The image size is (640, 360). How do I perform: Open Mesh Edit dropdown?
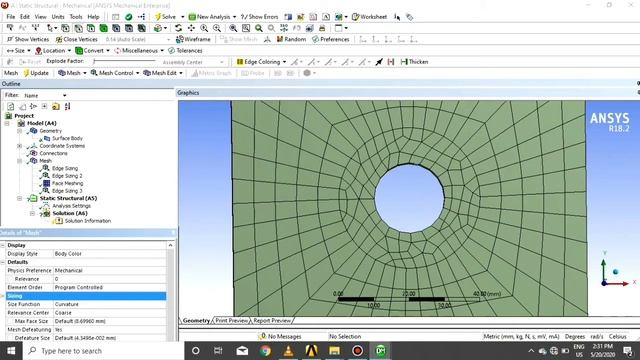pyautogui.click(x=163, y=73)
